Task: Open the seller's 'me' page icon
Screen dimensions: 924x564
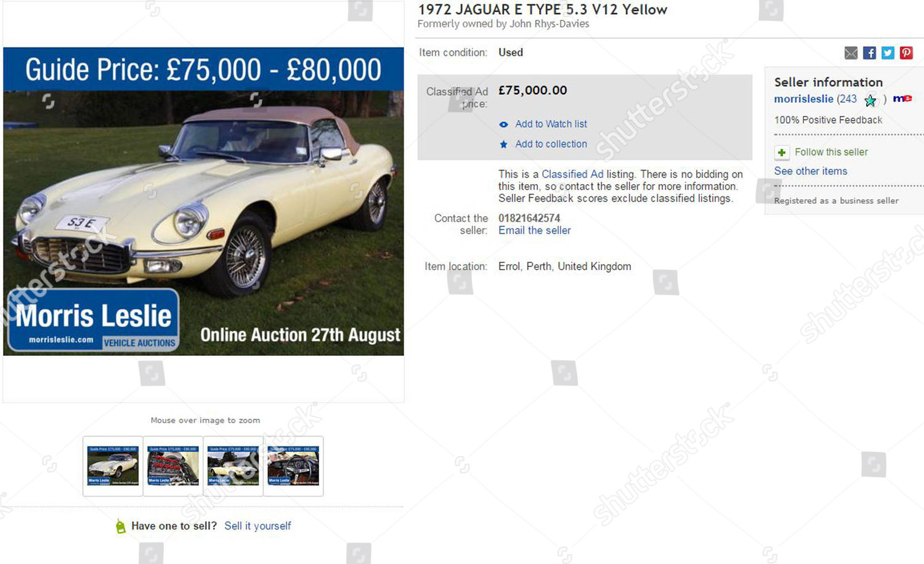Action: click(x=902, y=99)
